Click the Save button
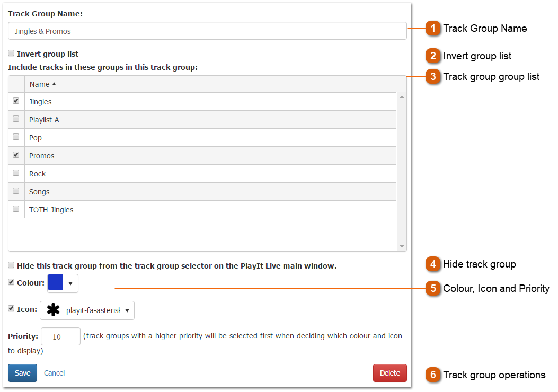This screenshot has height=392, width=558. click(x=22, y=373)
